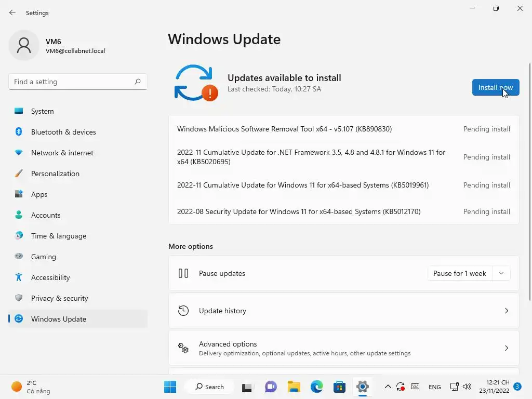Click the Privacy & security shield icon
This screenshot has height=399, width=532.
pos(19,298)
